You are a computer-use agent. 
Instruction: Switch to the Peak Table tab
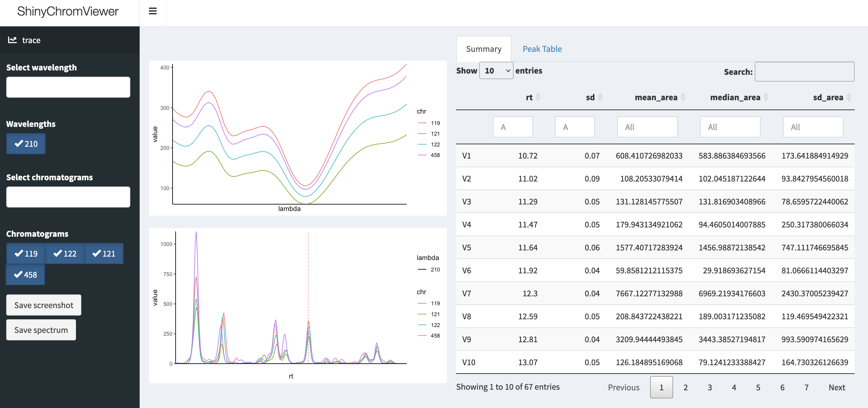click(542, 49)
